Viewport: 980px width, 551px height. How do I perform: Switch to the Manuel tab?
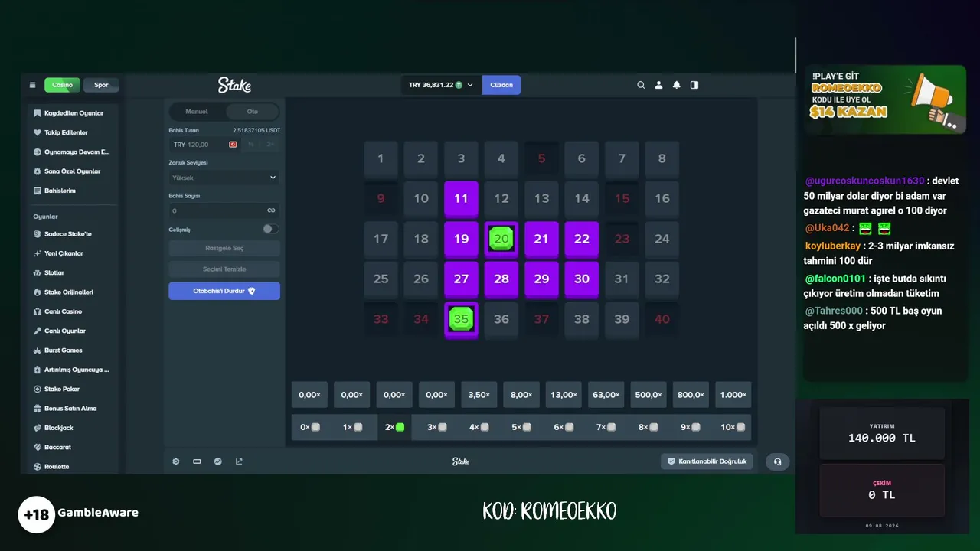coord(197,112)
